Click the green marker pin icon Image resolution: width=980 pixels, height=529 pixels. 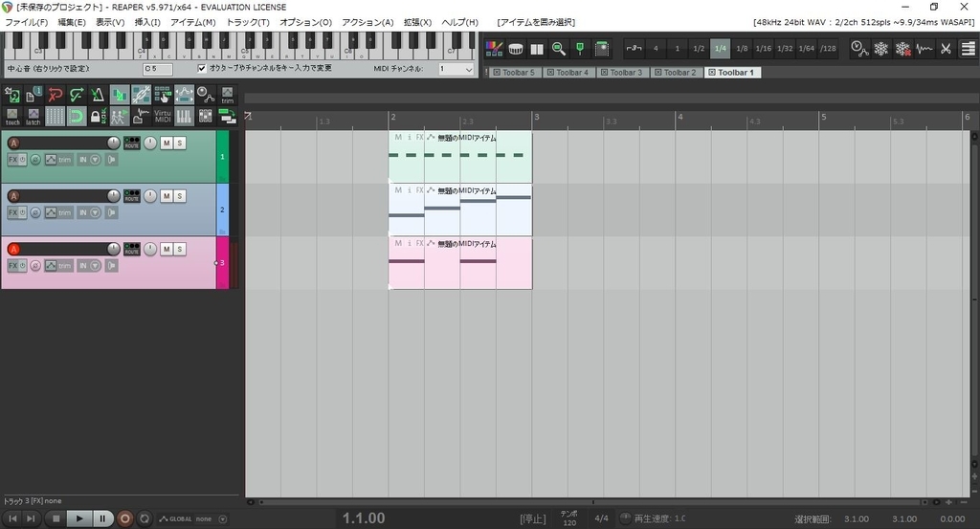point(580,48)
